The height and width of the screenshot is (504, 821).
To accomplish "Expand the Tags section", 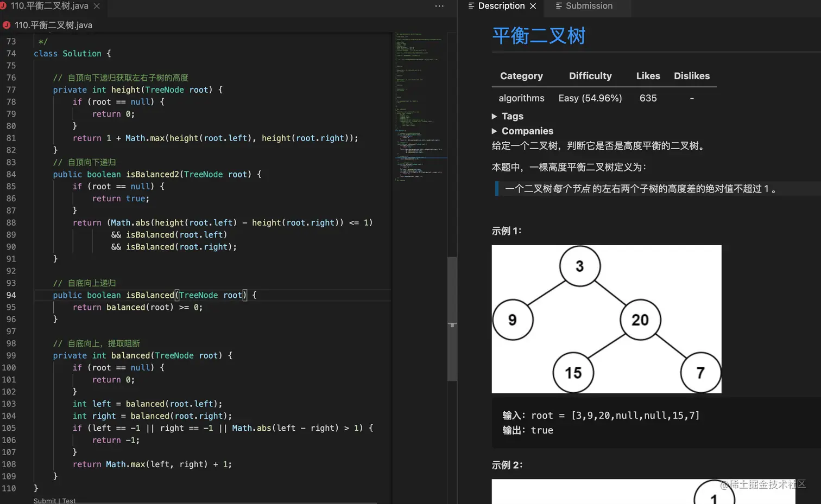I will click(507, 116).
